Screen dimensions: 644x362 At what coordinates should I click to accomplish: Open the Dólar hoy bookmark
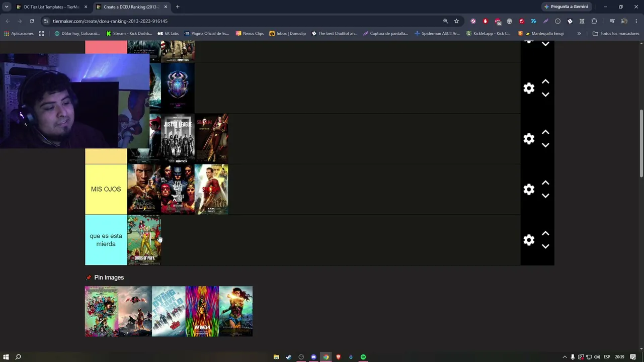[x=77, y=34]
